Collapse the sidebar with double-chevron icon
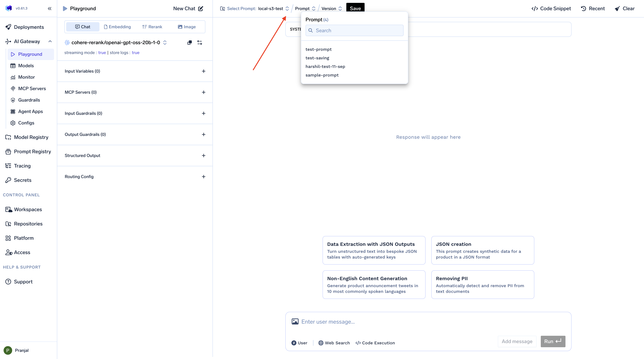Image resolution: width=644 pixels, height=359 pixels. click(50, 9)
